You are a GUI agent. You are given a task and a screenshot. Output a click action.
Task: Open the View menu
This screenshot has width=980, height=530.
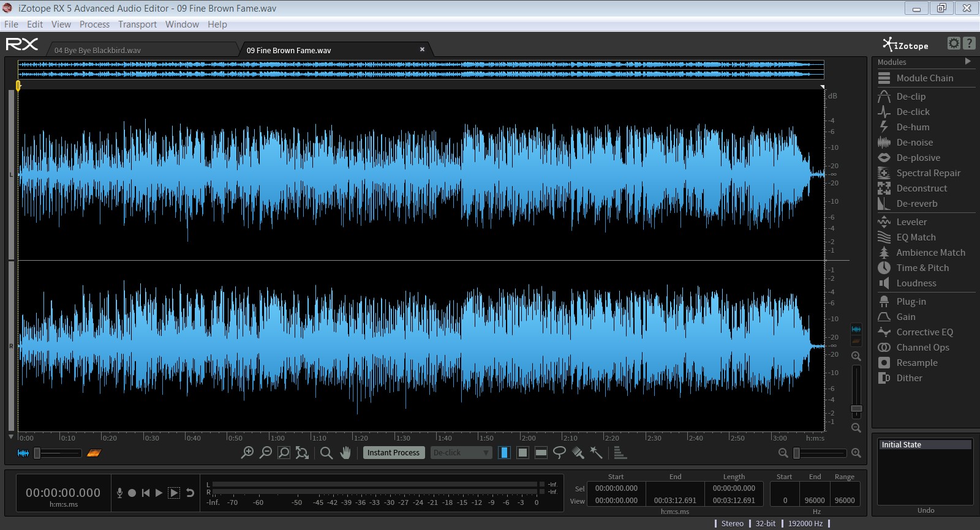pyautogui.click(x=61, y=24)
